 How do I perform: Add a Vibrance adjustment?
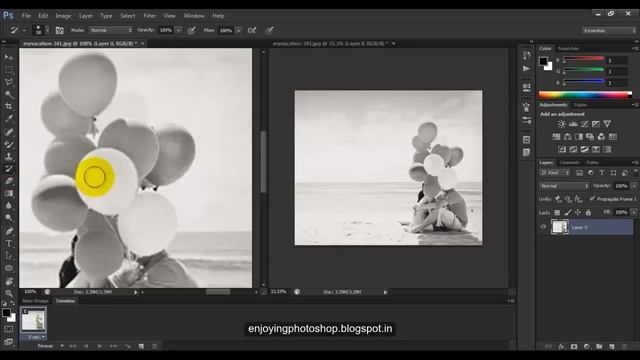607,124
